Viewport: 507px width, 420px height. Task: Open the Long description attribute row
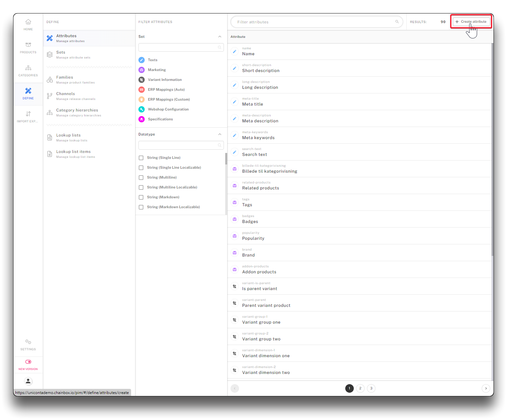pos(360,85)
